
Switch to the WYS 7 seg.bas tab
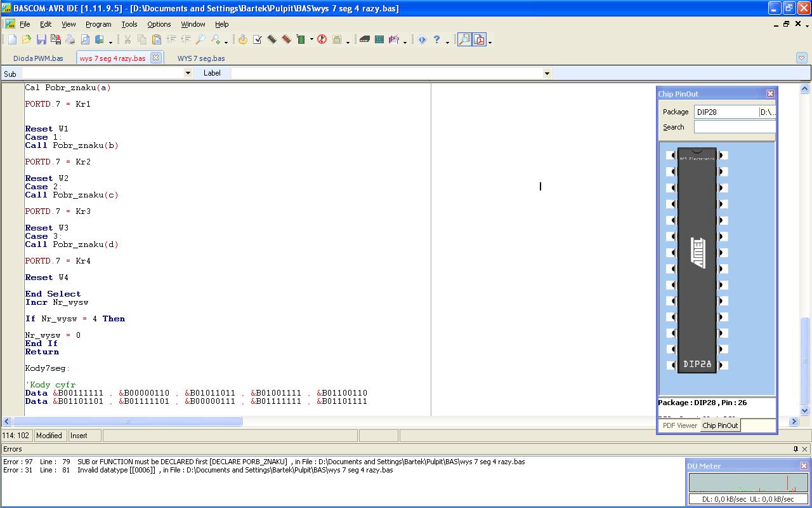click(201, 58)
